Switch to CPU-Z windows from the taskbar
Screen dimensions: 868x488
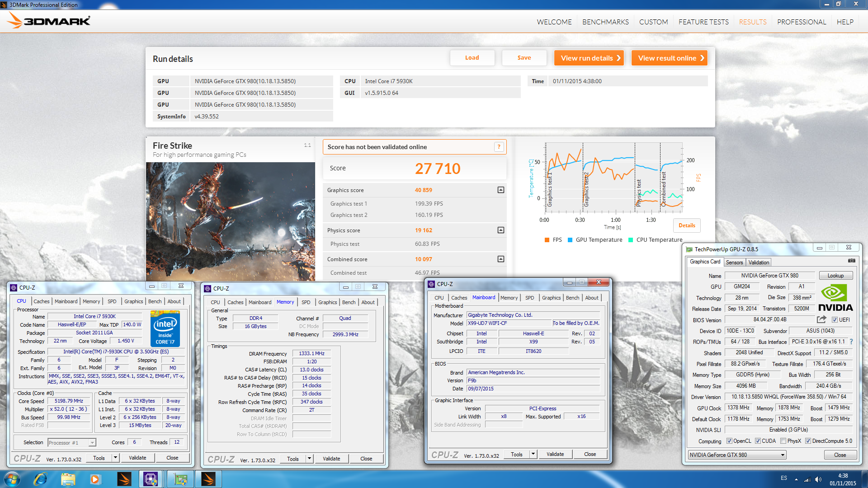point(151,479)
